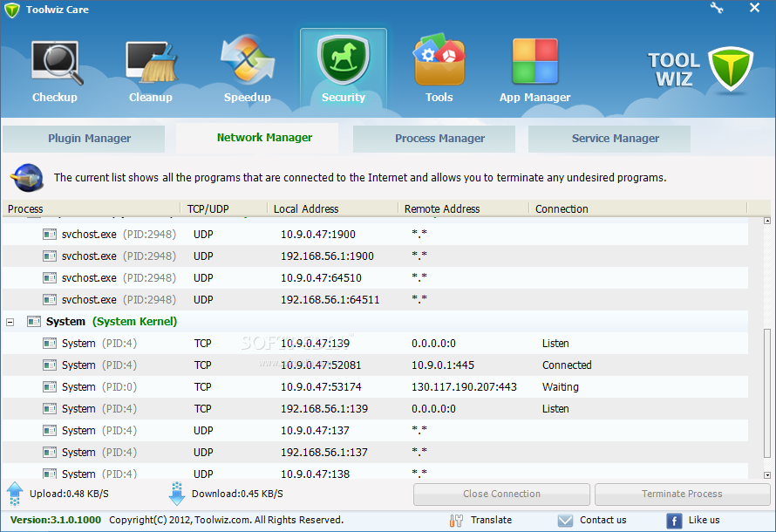The width and height of the screenshot is (776, 532).
Task: Collapse the System Kernel group
Action: [10, 322]
